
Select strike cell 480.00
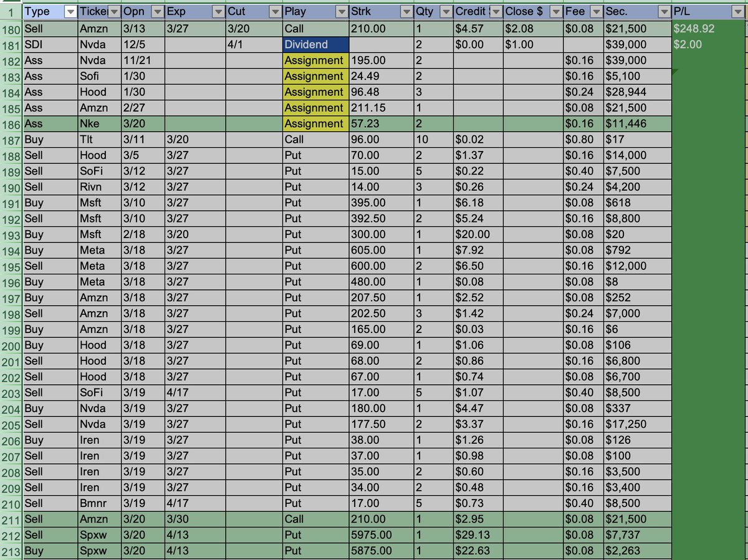[x=381, y=282]
